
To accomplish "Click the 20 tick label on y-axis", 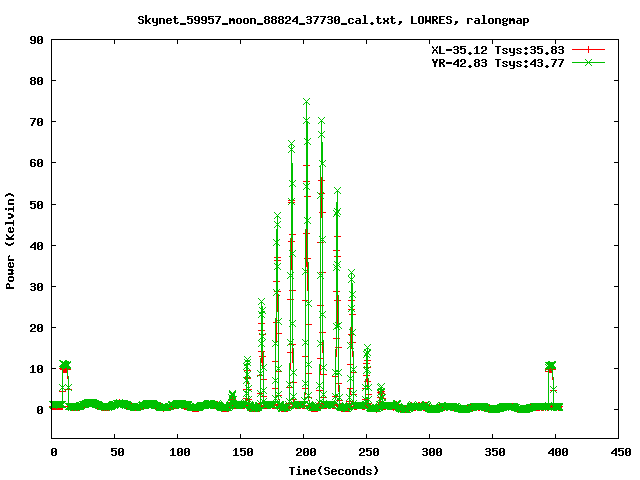I will click(x=37, y=328).
